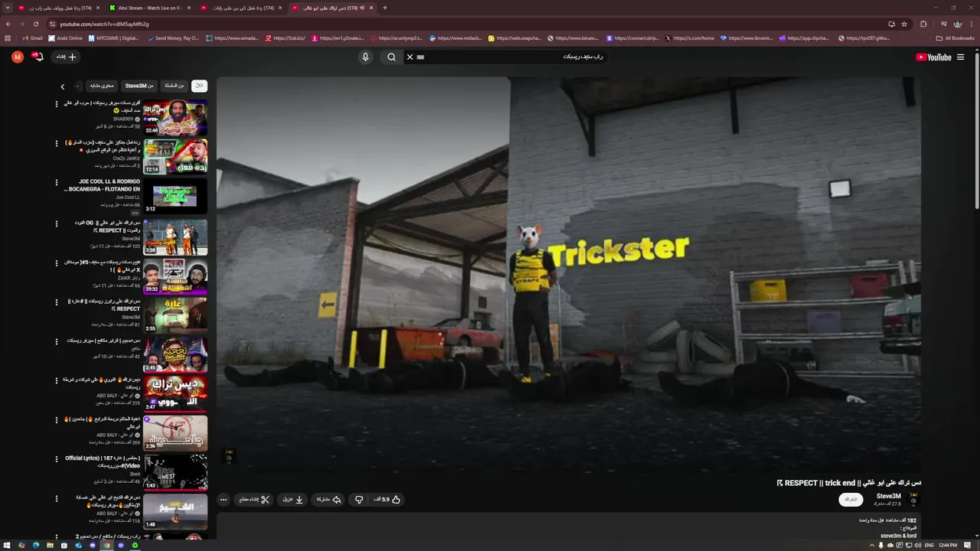Open the Create video plus button
This screenshot has width=980, height=551.
coord(67,57)
